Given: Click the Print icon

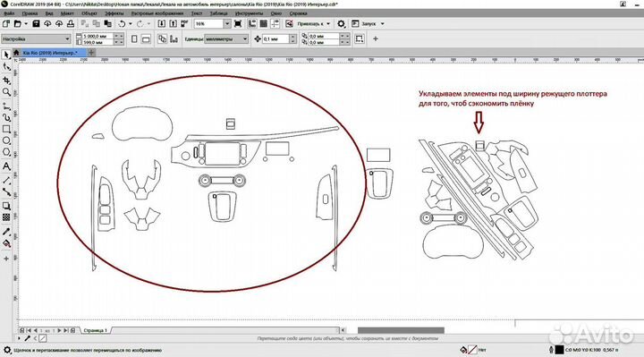Looking at the screenshot, I should pos(71,24).
